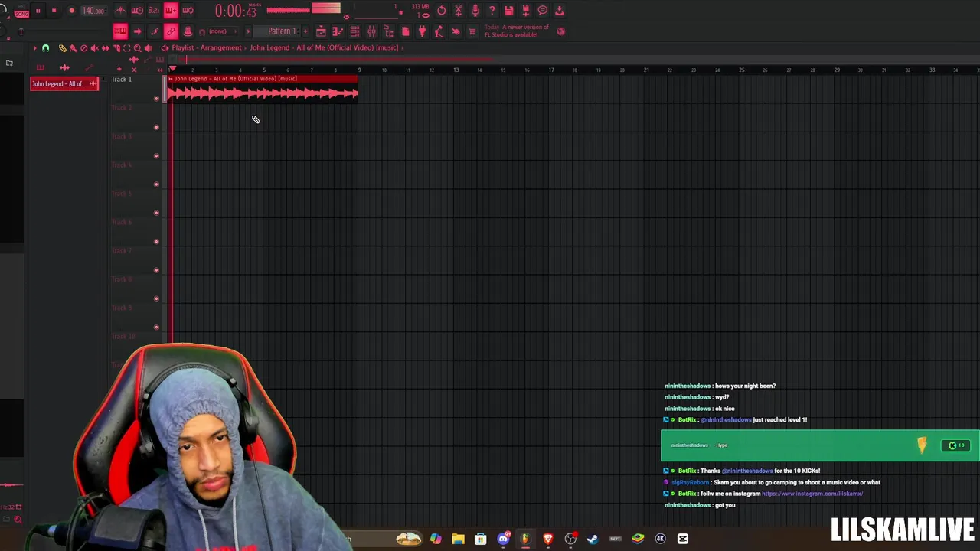This screenshot has width=980, height=551.
Task: Click the scissors cut icon
Action: pyautogui.click(x=458, y=11)
